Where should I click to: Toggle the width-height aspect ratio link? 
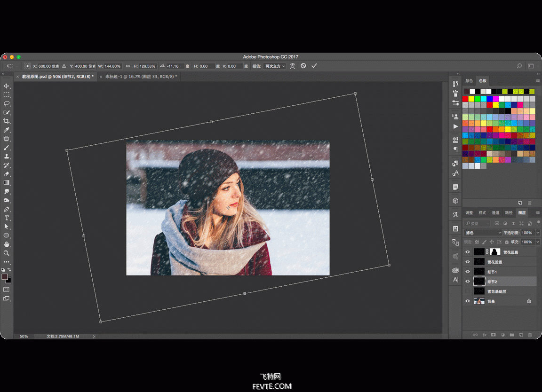[128, 66]
